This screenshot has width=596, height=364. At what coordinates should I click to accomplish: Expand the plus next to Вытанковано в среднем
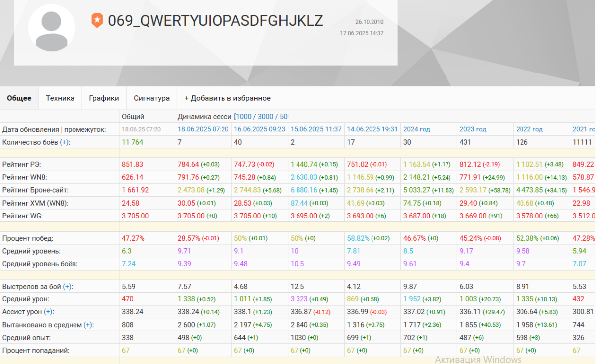88,325
